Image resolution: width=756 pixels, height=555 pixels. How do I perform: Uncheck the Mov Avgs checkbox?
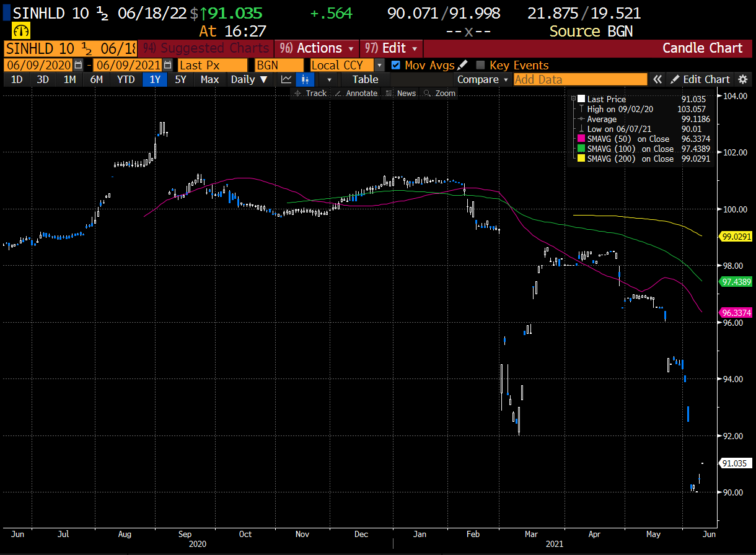coord(396,65)
